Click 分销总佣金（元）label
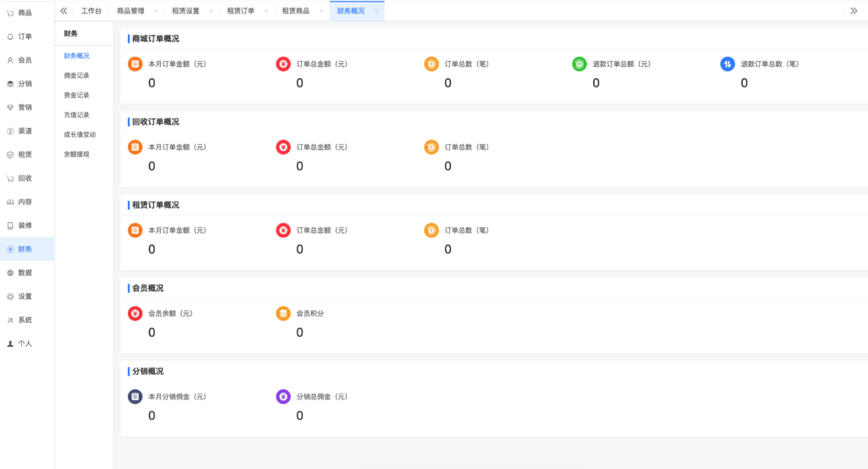 coord(322,396)
